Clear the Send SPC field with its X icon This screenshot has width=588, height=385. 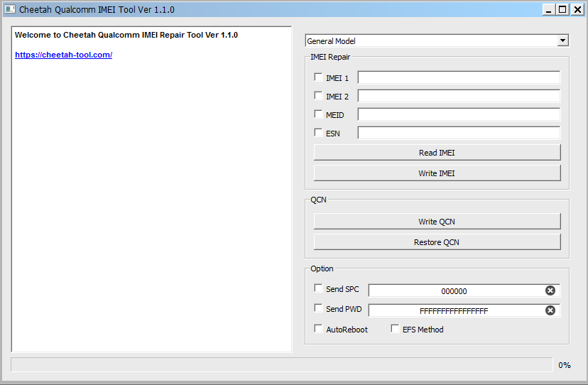coord(550,291)
